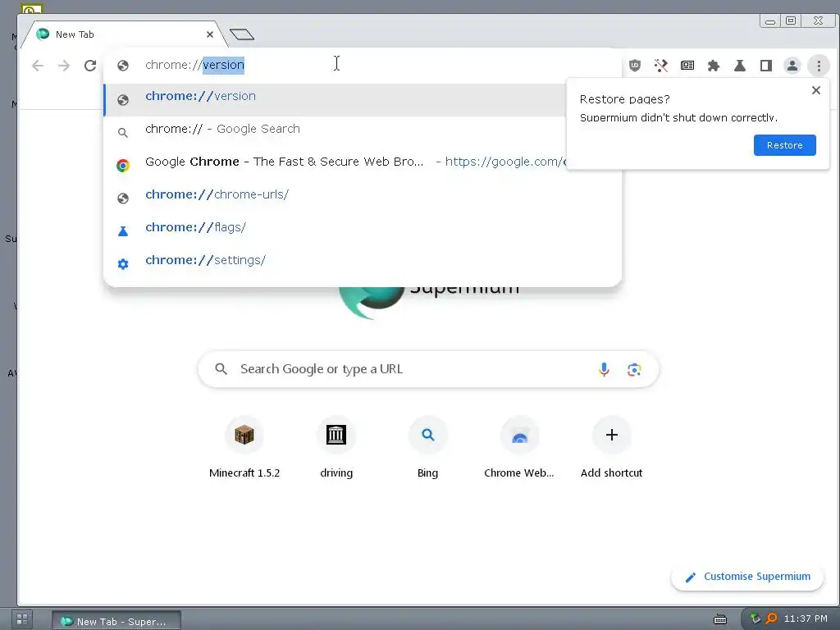Open the Bing shortcut

click(427, 448)
